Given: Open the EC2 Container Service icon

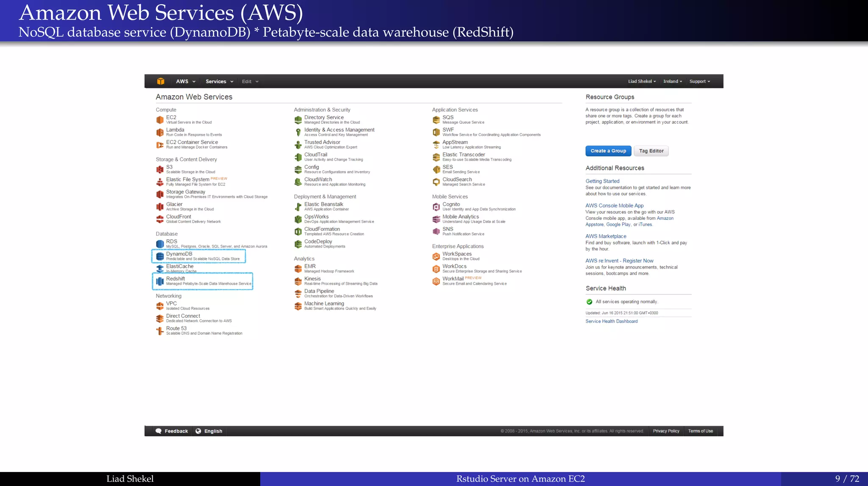Looking at the screenshot, I should [160, 145].
